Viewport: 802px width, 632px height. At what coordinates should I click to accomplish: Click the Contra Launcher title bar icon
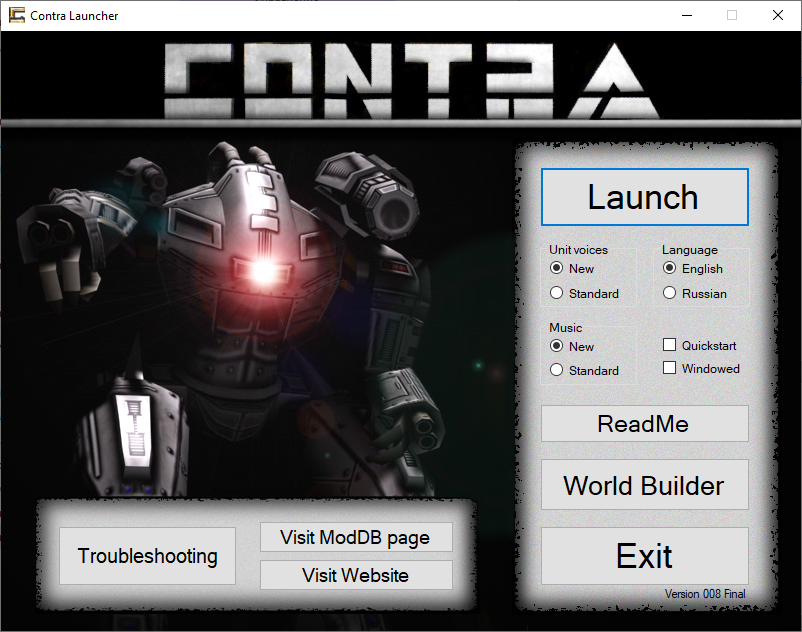pos(17,15)
